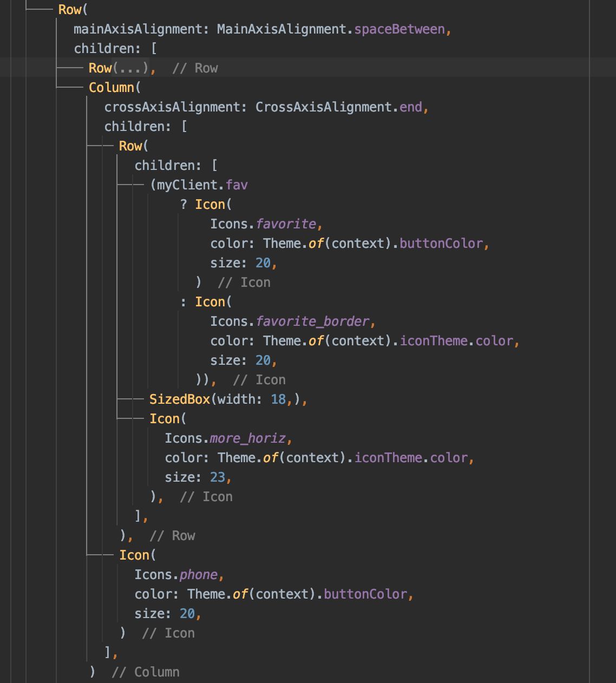Click "Row(" directly above the mainAxisAlignment line

coord(73,10)
